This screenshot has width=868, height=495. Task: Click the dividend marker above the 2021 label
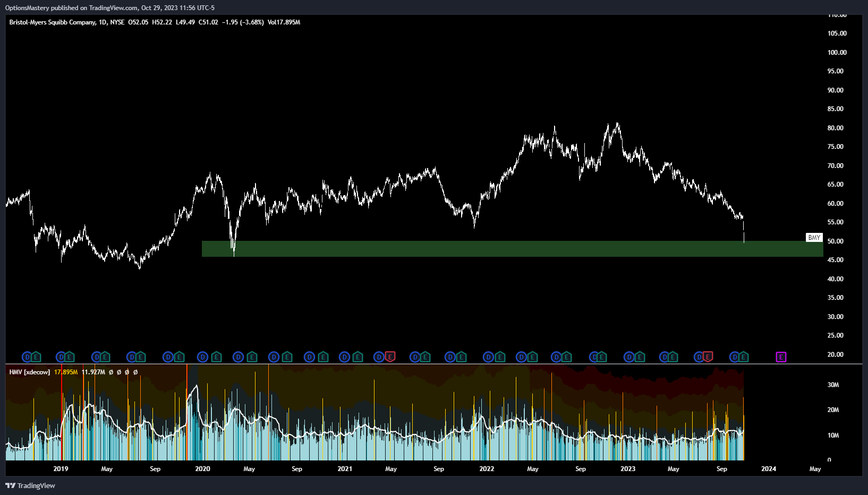344,357
